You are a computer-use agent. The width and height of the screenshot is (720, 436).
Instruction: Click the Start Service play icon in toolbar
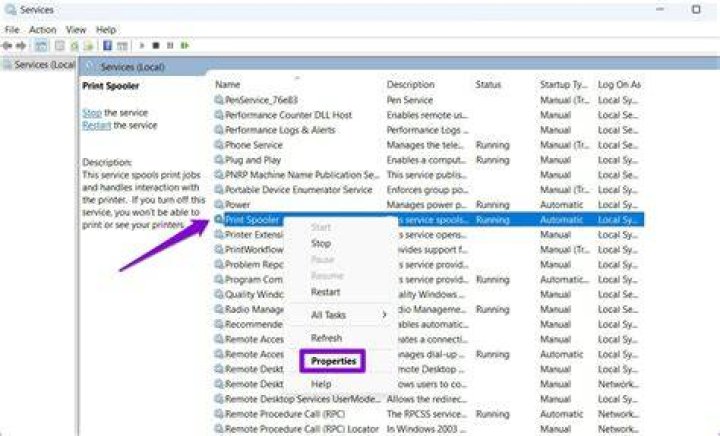point(142,45)
